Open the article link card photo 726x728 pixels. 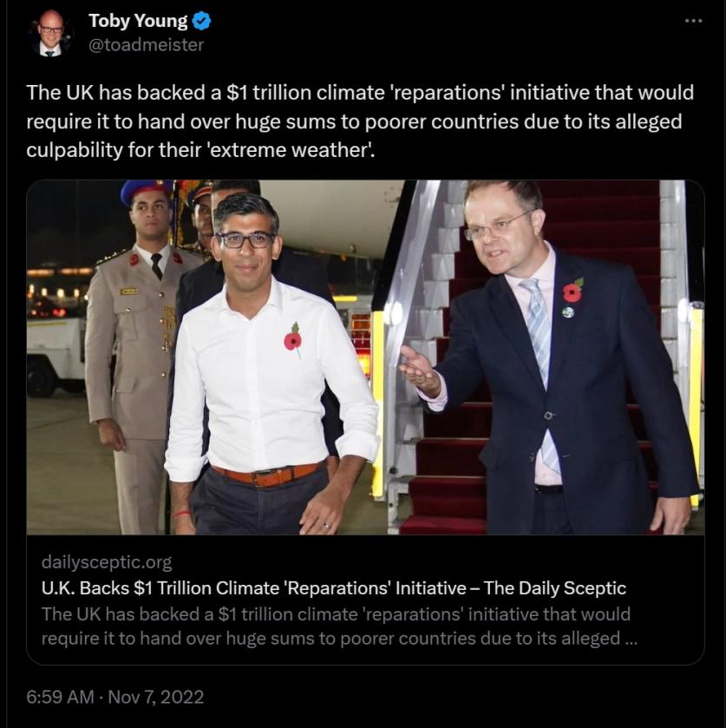tap(365, 357)
